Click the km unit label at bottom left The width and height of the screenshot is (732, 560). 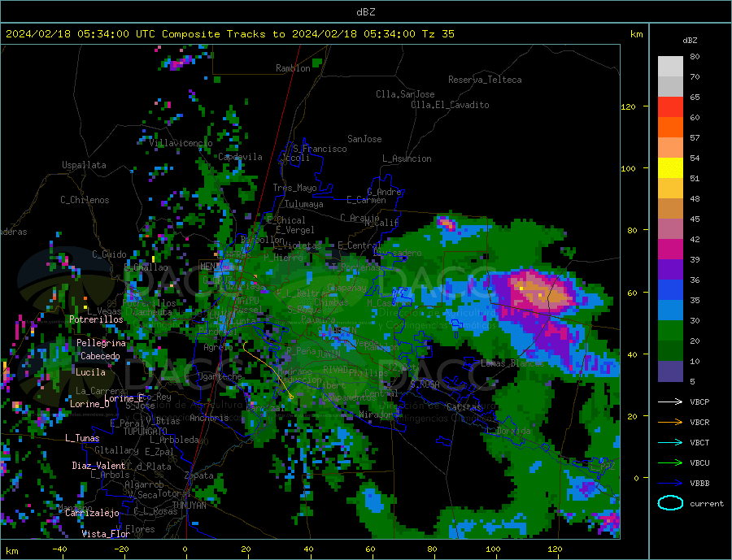coord(11,551)
